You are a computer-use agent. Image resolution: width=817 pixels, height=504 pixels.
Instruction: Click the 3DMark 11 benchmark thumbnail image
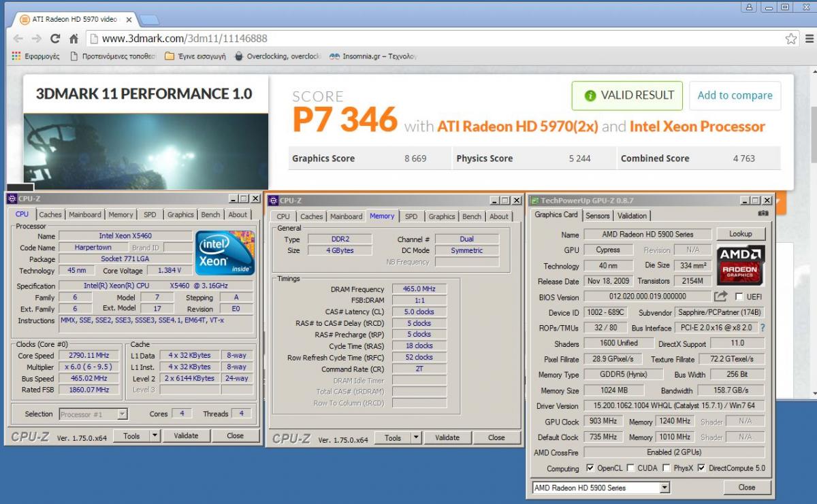click(146, 152)
